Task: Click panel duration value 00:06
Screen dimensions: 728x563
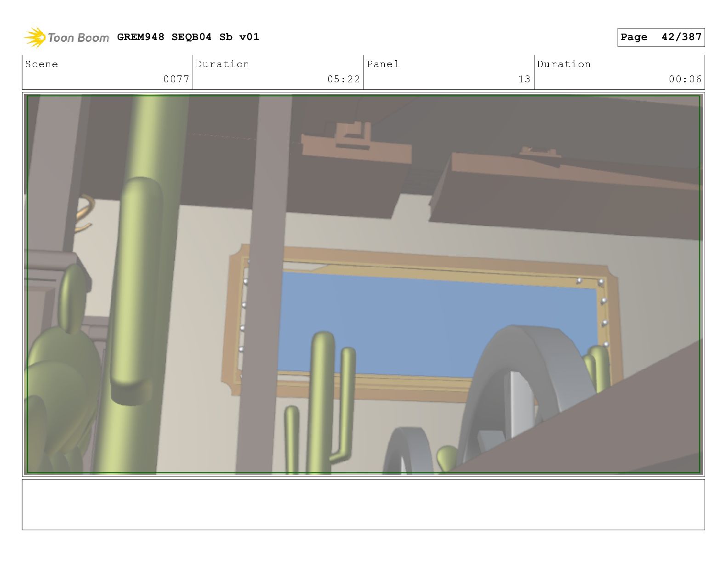Action: 685,79
